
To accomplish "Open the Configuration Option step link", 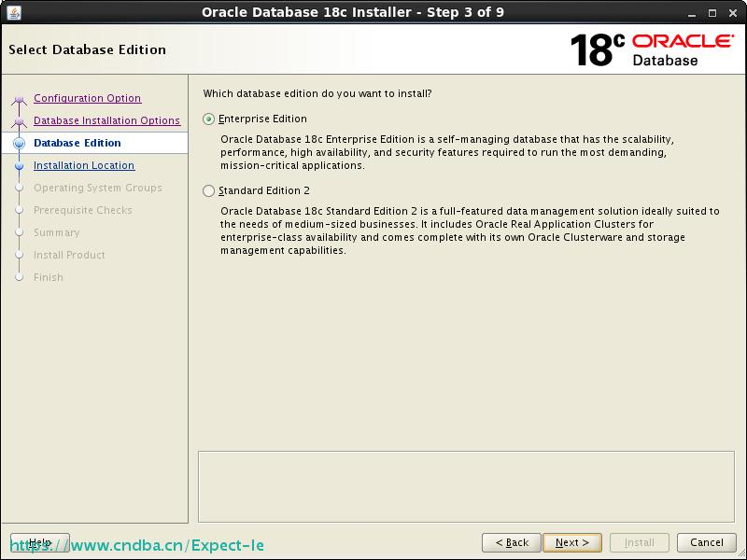I will 87,98.
